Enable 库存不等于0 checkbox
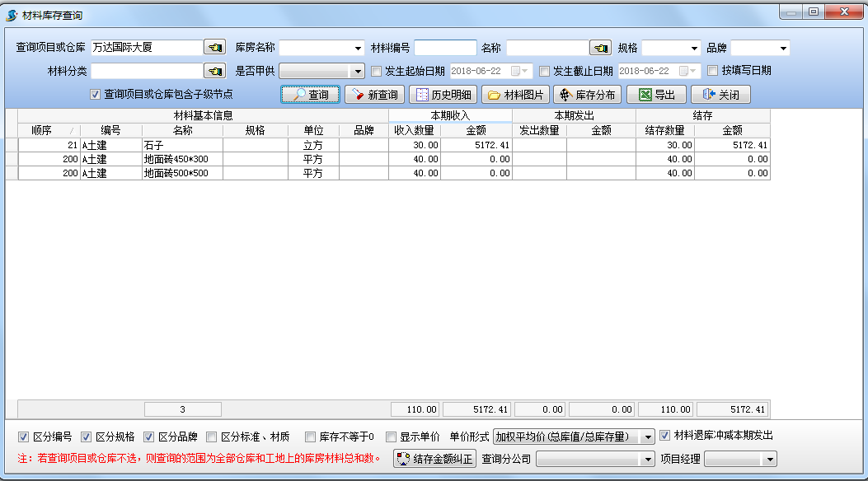The height and width of the screenshot is (481, 868). coord(311,437)
